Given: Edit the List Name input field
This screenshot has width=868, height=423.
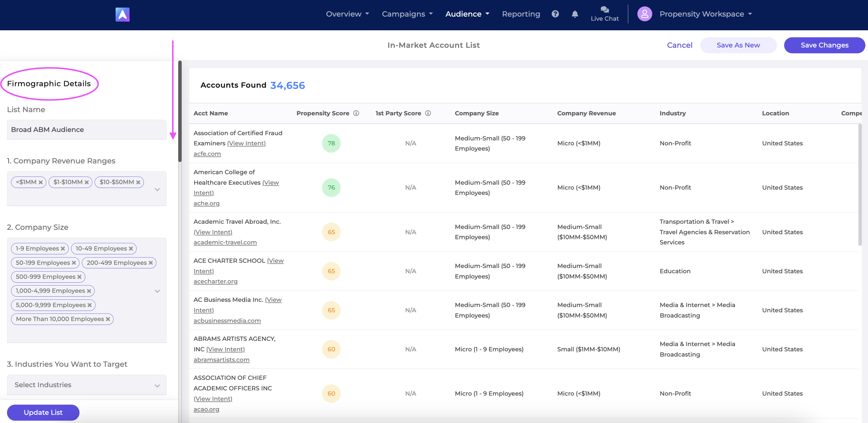Looking at the screenshot, I should click(86, 130).
